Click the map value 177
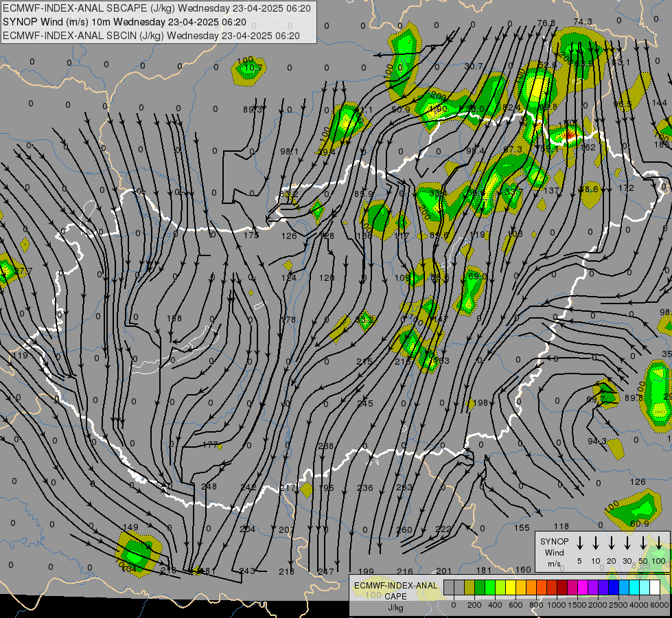The width and height of the screenshot is (672, 618). coord(210,445)
